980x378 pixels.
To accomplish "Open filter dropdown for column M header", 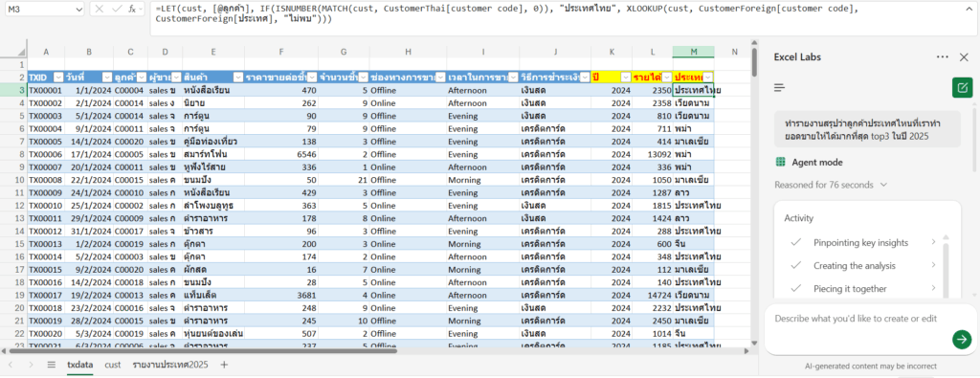I will pyautogui.click(x=708, y=77).
